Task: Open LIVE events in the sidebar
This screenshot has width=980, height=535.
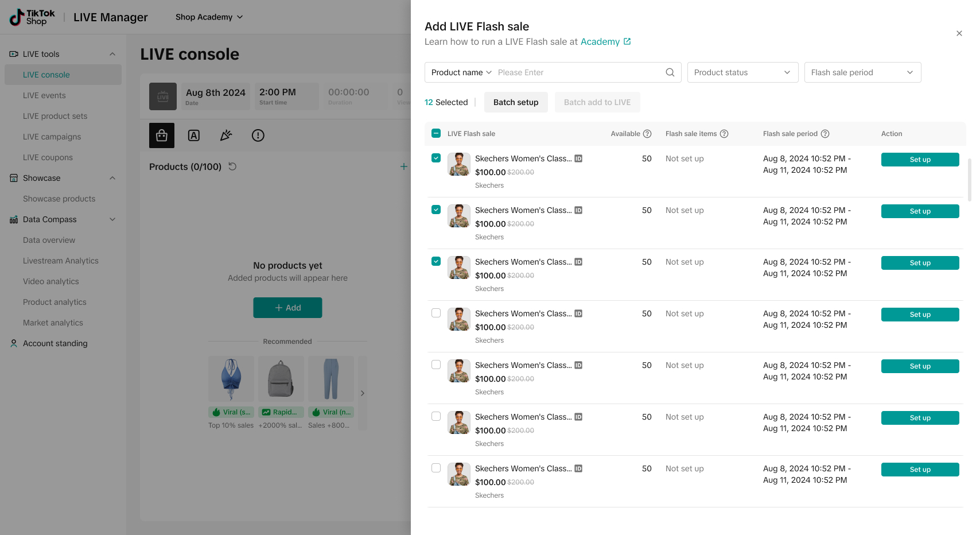Action: [x=44, y=95]
